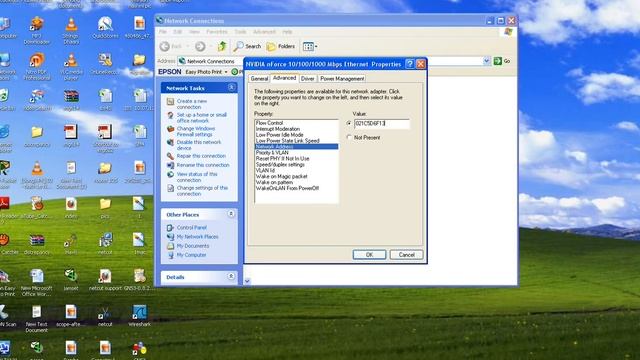The image size is (640, 360).
Task: Click the EPSON logo in the toolbar
Action: click(169, 71)
